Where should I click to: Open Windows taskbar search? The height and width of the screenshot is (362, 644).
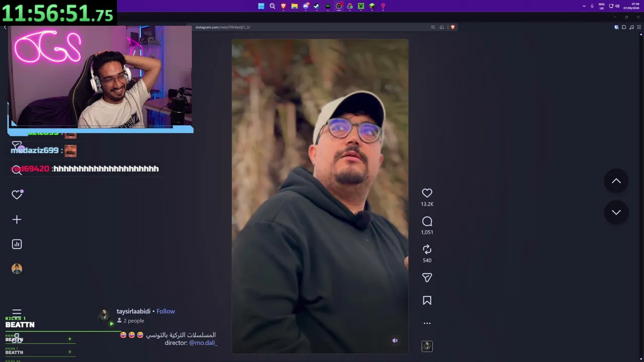pos(272,6)
